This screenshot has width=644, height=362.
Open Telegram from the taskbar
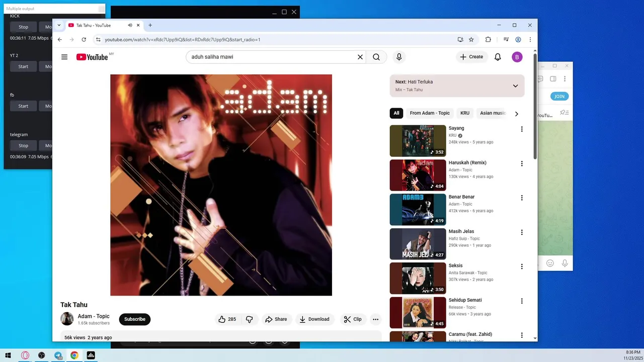point(58,355)
